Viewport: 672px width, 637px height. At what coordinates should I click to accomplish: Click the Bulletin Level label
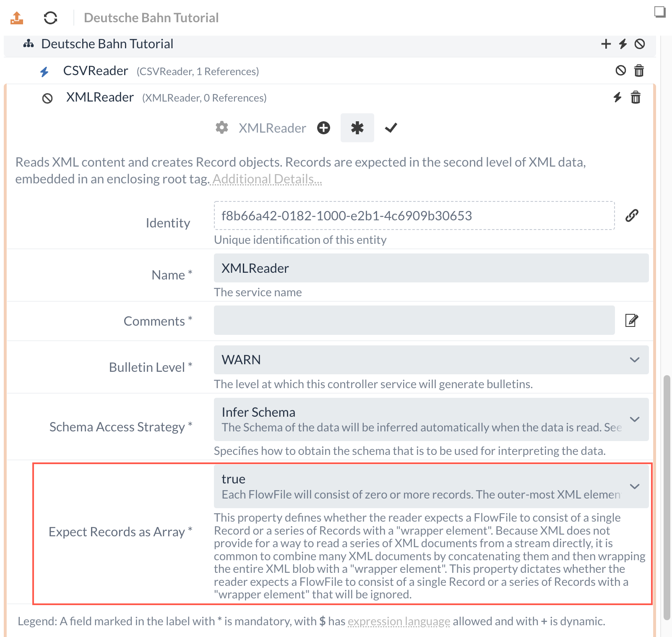[151, 367]
